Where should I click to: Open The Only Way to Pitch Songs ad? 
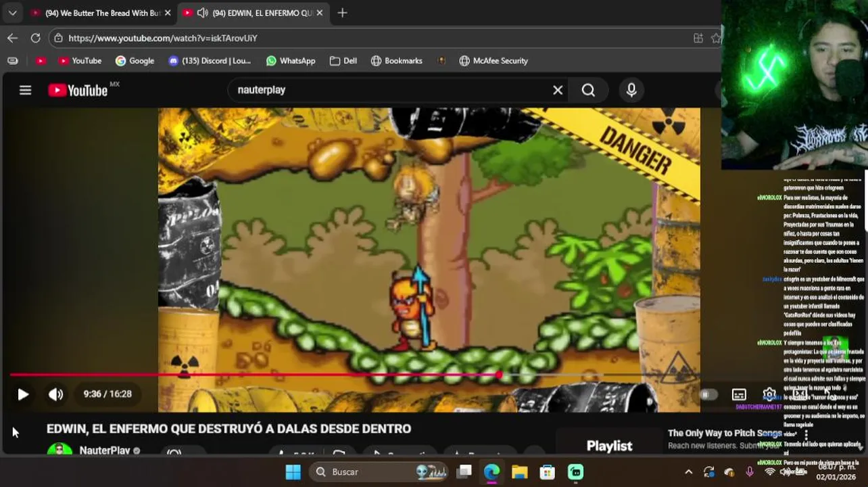725,434
